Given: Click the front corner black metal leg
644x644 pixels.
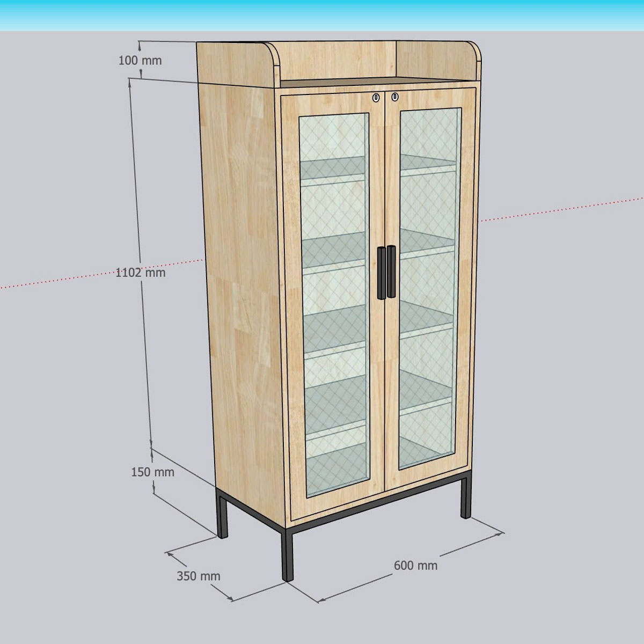Looking at the screenshot, I should (x=288, y=553).
